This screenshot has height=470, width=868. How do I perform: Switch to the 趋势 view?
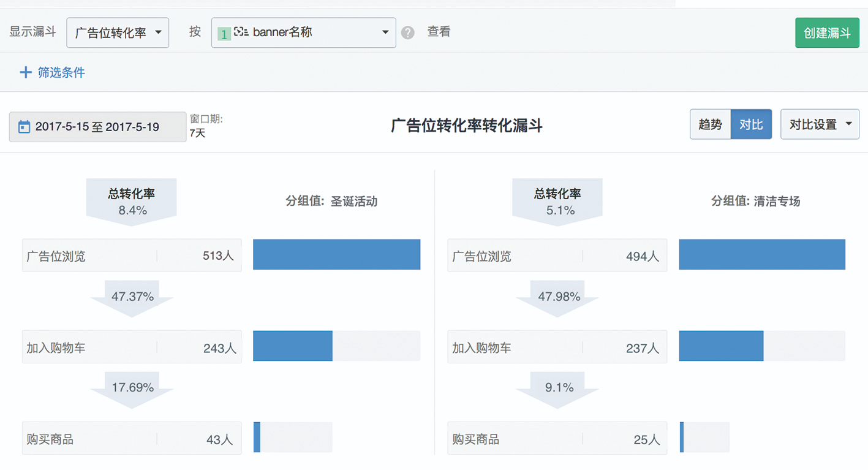(x=710, y=124)
